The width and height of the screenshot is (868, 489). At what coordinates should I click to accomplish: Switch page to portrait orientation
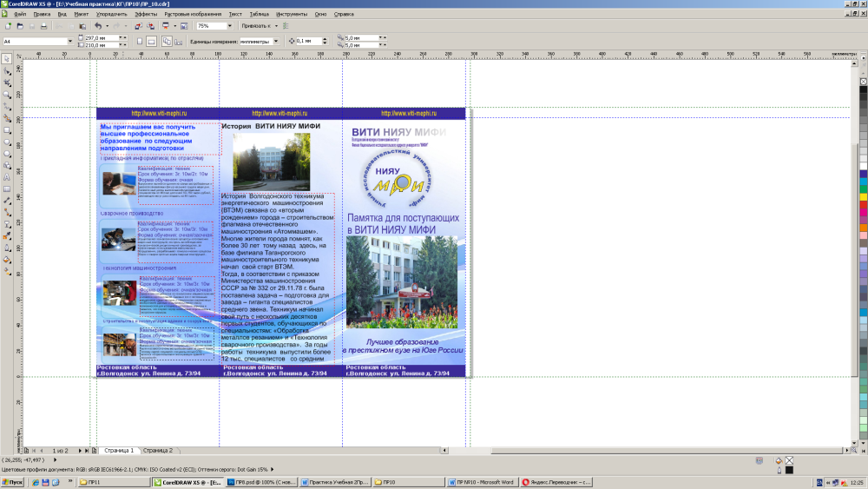click(x=140, y=41)
